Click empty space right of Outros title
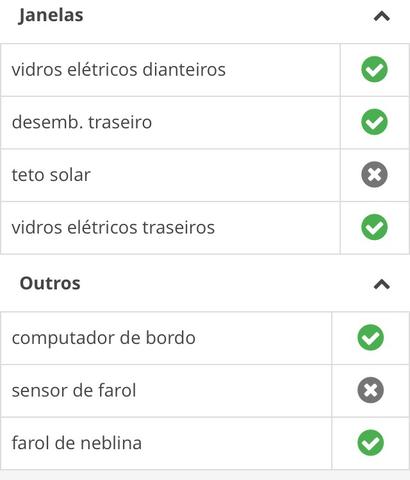 (x=227, y=284)
